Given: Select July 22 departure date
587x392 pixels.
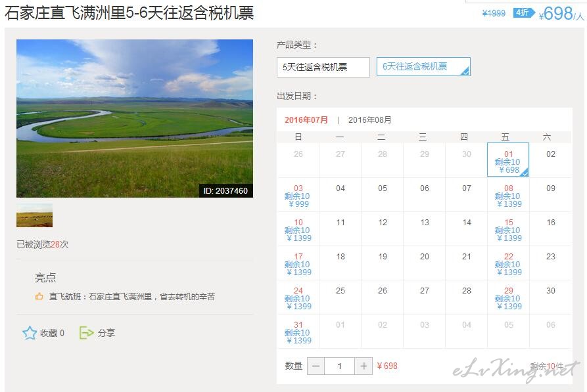Looking at the screenshot, I should [508, 264].
